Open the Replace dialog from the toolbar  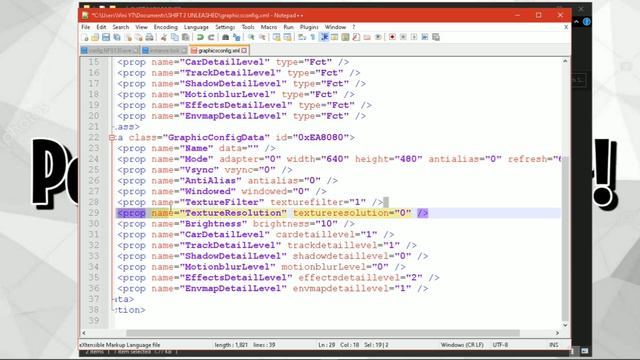[x=236, y=37]
